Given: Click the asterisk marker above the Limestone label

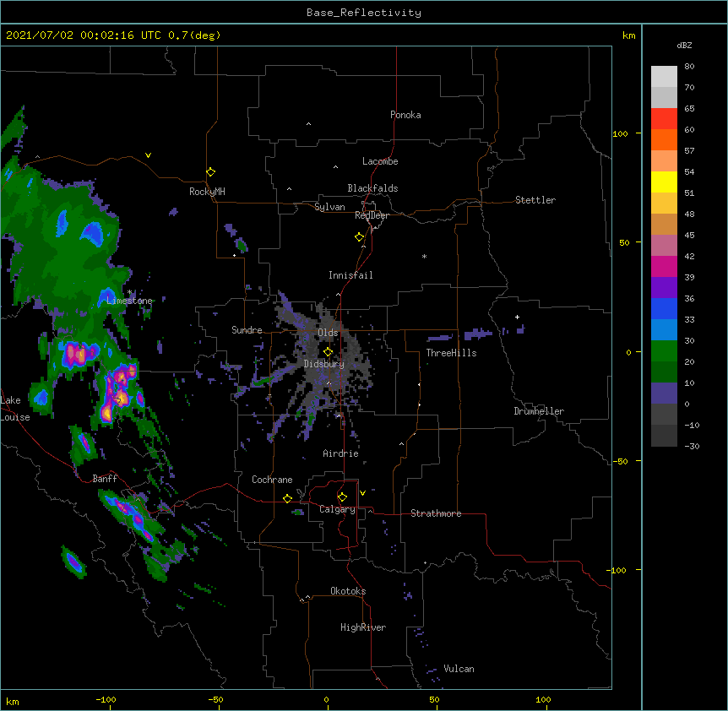Looking at the screenshot, I should 129,292.
